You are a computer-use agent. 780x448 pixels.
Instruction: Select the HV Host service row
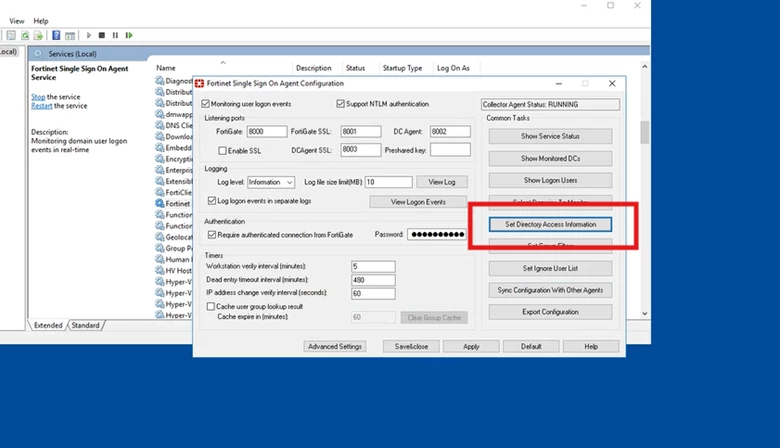click(174, 270)
